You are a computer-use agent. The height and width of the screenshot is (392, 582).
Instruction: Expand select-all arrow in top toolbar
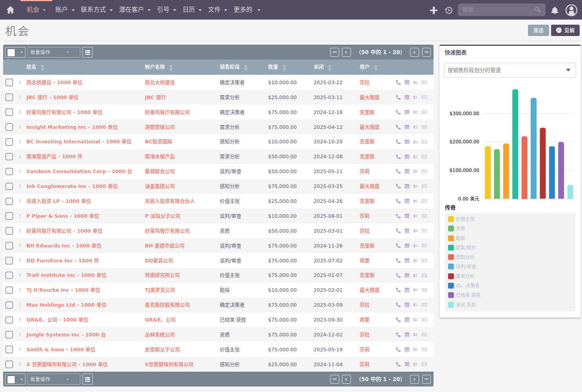click(22, 52)
